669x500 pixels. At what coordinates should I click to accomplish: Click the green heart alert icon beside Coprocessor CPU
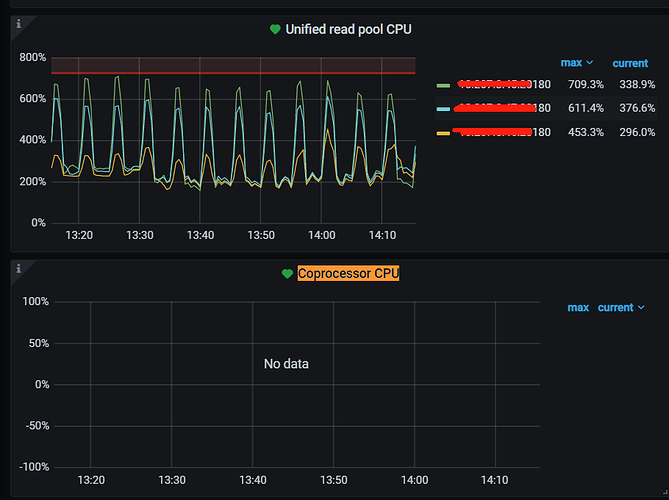[x=288, y=274]
